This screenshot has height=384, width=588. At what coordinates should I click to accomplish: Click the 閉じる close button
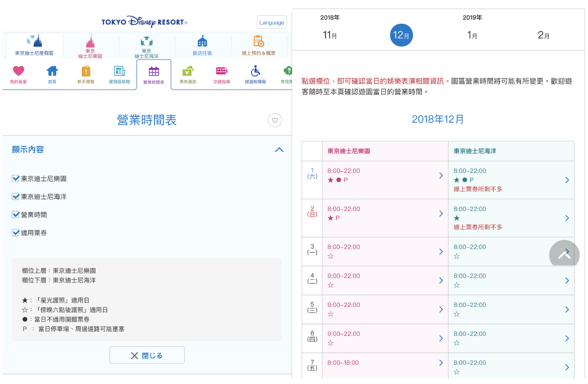[x=147, y=355]
